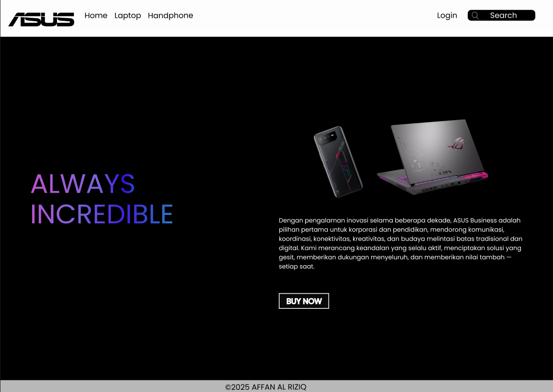The width and height of the screenshot is (553, 392).
Task: Select the Handphone navigation item
Action: 171,16
